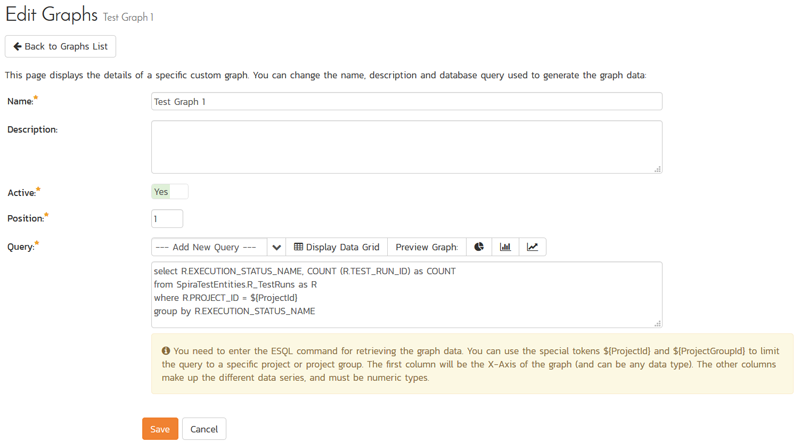Click the Test Graph 1 heading subtitle

[128, 17]
